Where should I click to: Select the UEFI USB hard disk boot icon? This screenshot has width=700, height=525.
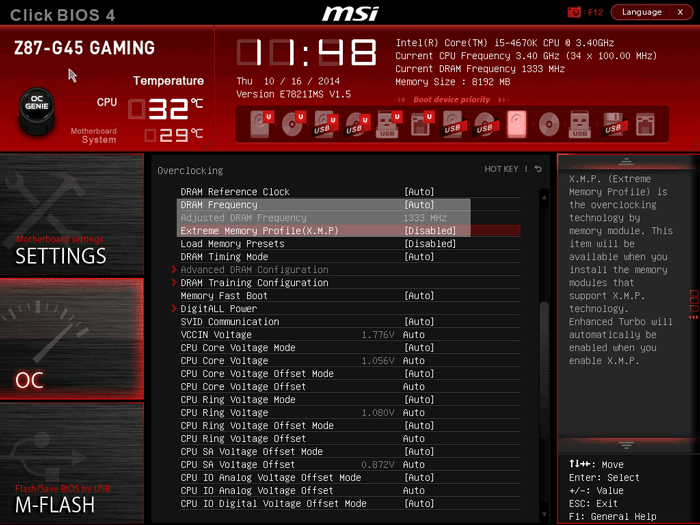pos(325,124)
